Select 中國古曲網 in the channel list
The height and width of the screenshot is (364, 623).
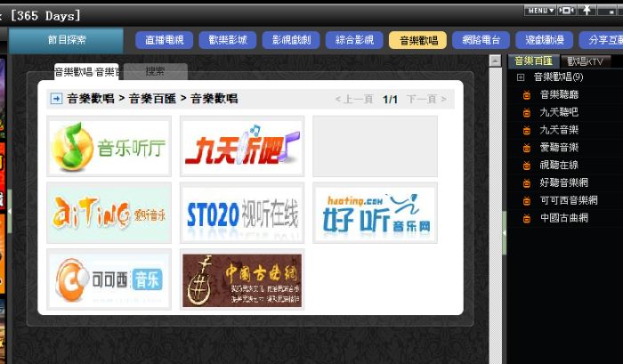563,218
